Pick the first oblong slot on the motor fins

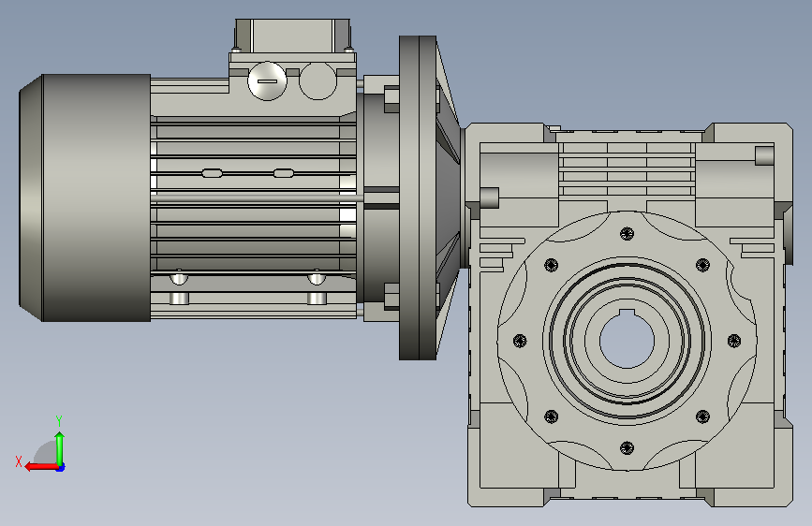212,173
